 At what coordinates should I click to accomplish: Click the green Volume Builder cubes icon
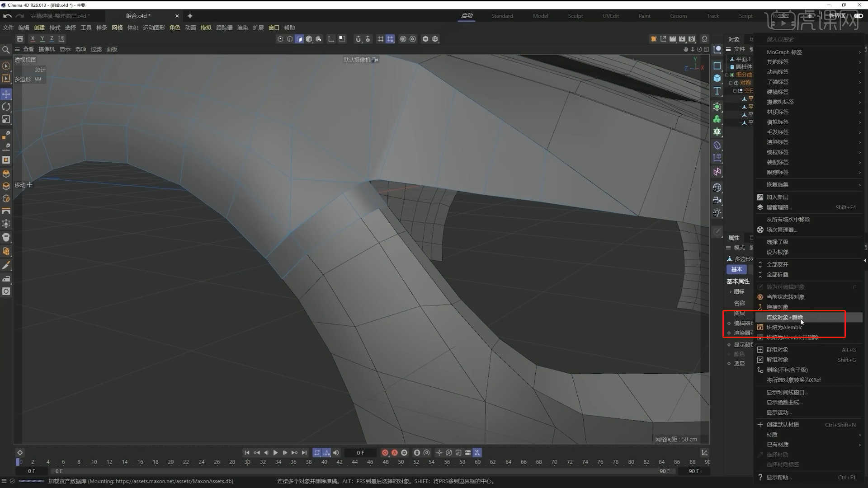click(x=717, y=119)
